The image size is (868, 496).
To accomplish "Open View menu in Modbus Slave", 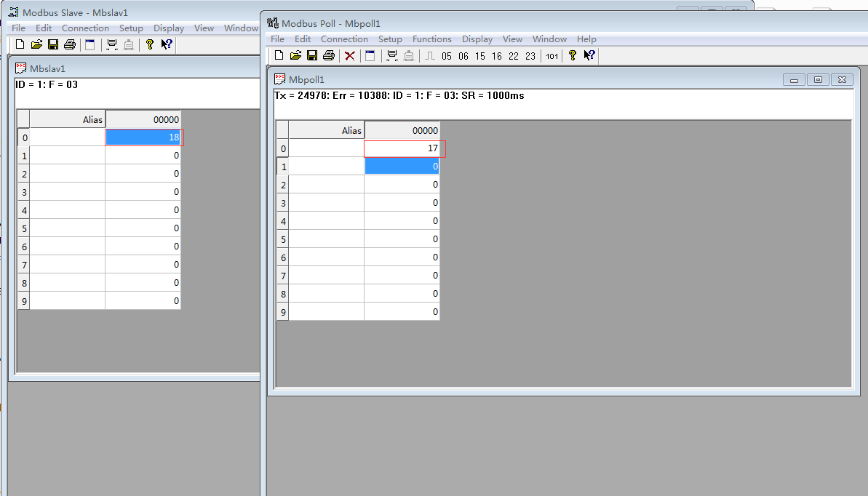I will [x=204, y=28].
